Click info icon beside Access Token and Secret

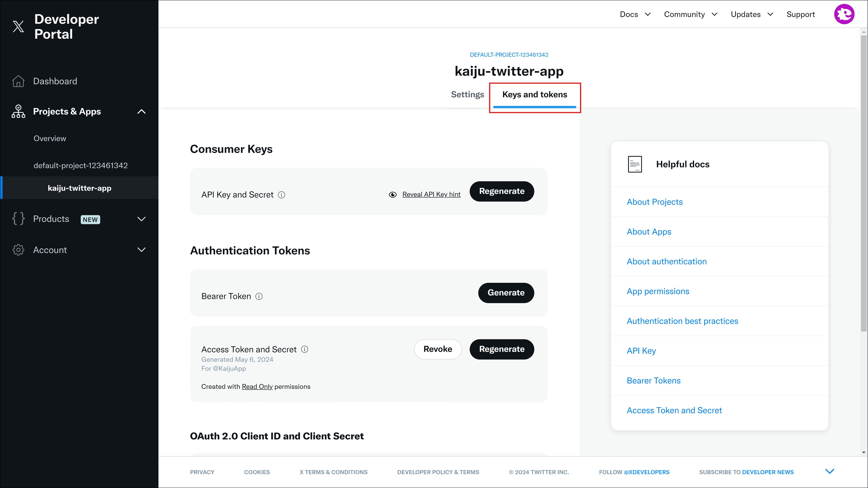coord(305,349)
